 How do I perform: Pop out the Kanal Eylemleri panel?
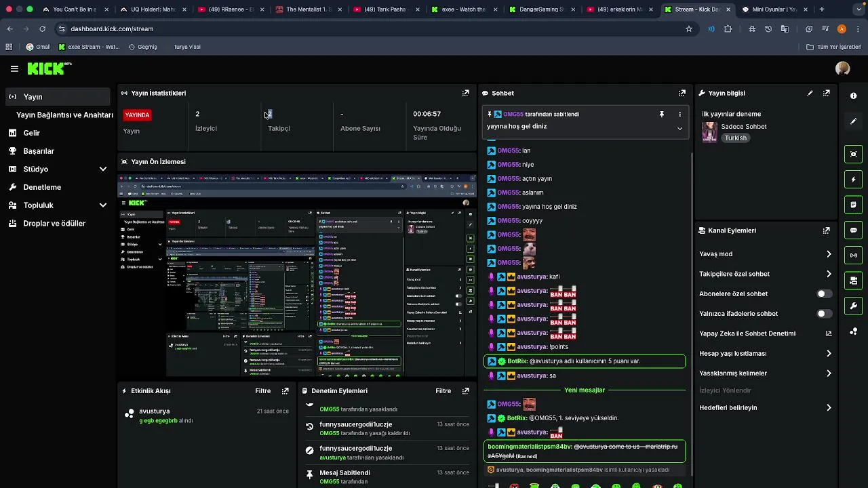pos(827,230)
